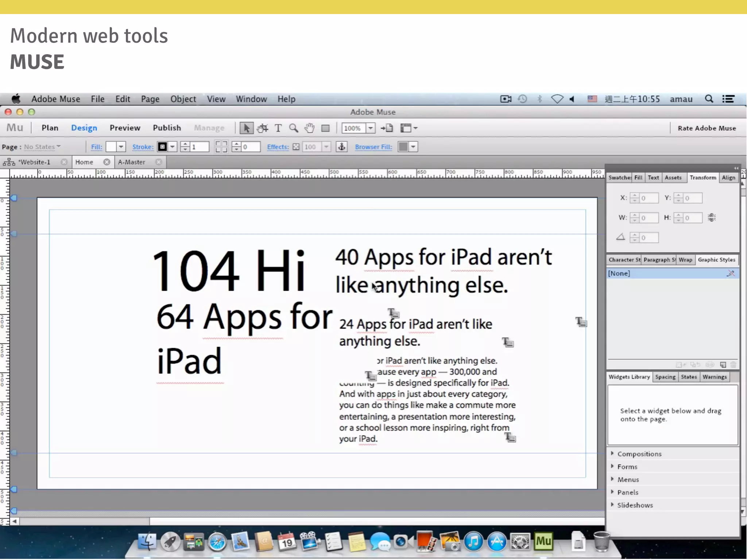Switch to the Warnings panel tab
Image resolution: width=747 pixels, height=560 pixels.
pyautogui.click(x=715, y=377)
